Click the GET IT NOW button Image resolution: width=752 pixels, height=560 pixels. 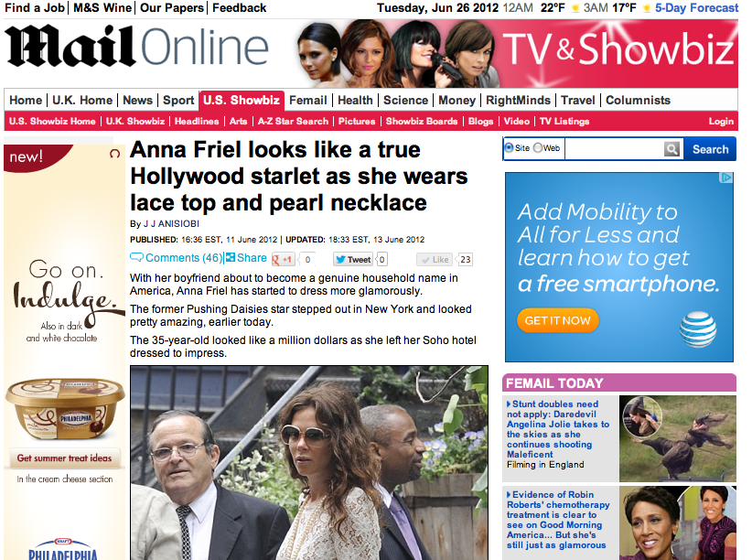(x=558, y=320)
